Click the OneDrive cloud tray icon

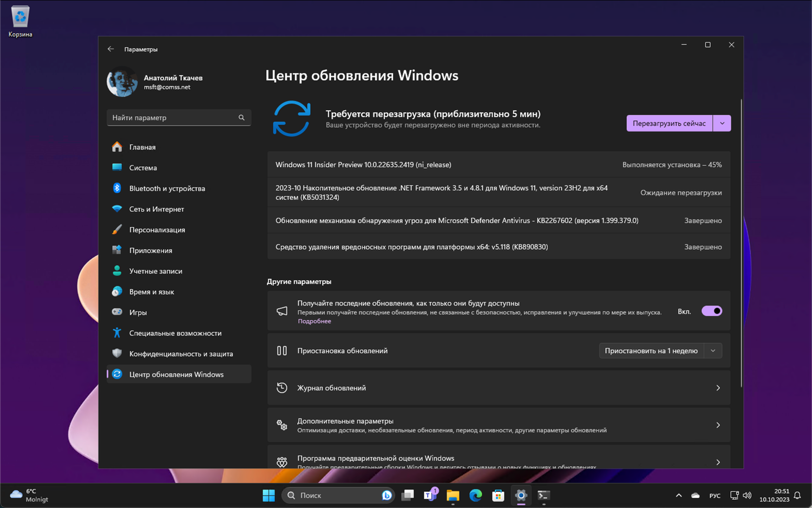point(696,495)
